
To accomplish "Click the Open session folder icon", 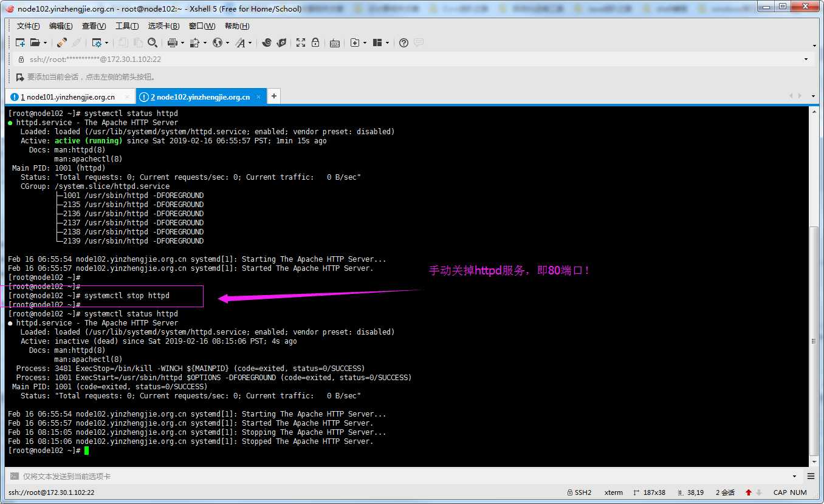I will tap(35, 43).
